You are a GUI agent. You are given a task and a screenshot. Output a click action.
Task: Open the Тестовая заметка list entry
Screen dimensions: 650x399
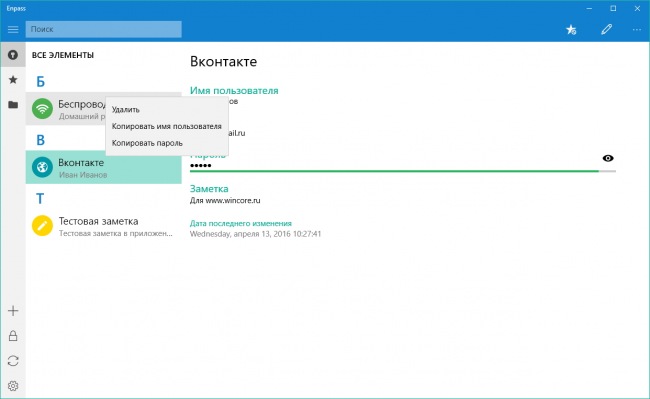point(104,226)
